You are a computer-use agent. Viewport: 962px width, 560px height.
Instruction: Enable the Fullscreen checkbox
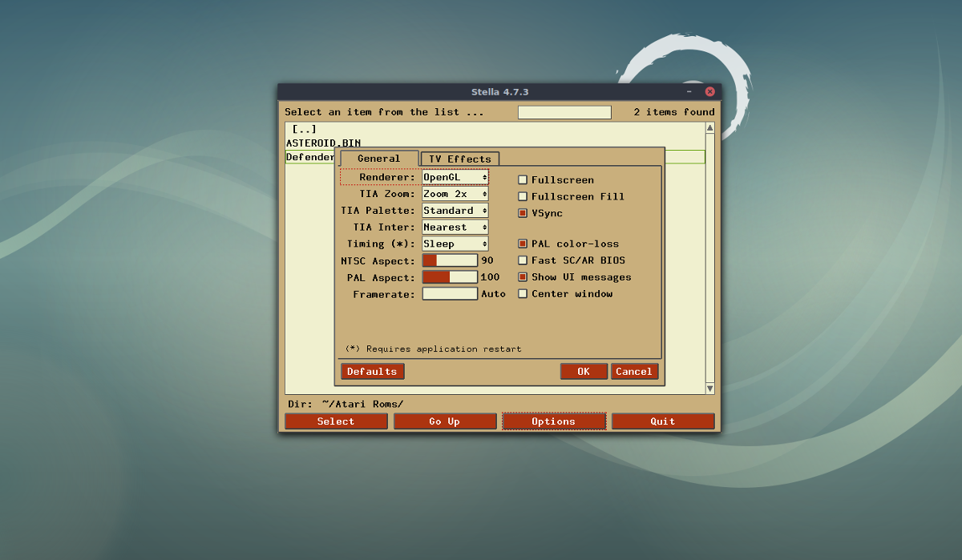[x=523, y=180]
